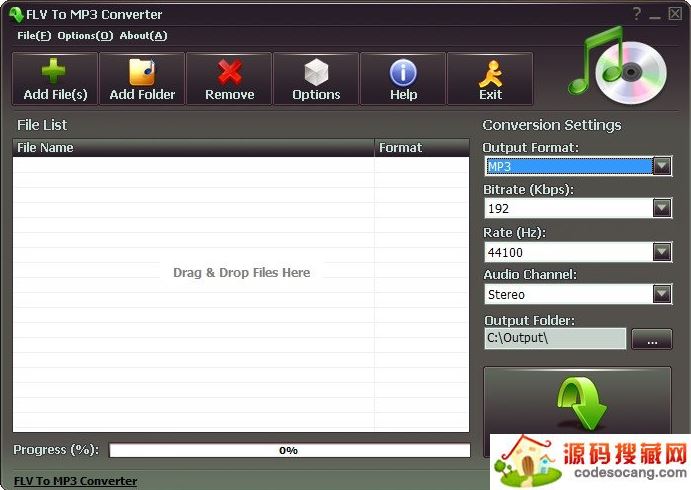Sort by the File Name column header
This screenshot has height=490, width=691.
(193, 148)
